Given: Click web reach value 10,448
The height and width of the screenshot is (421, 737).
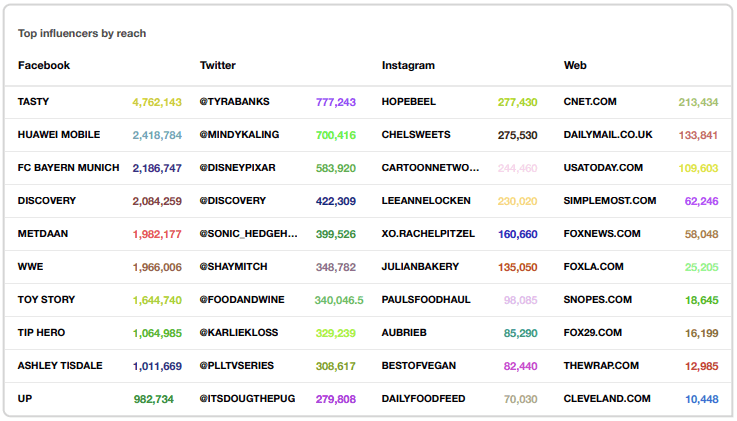Looking at the screenshot, I should click(702, 399).
